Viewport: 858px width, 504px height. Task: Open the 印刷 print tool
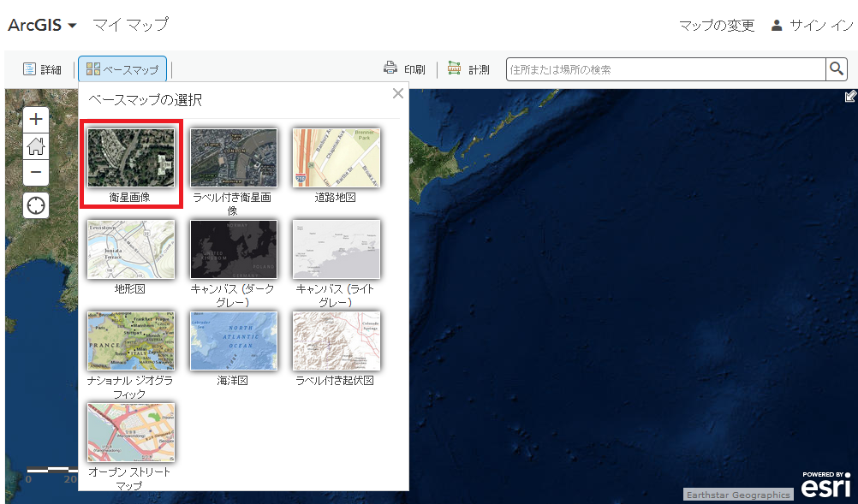404,69
